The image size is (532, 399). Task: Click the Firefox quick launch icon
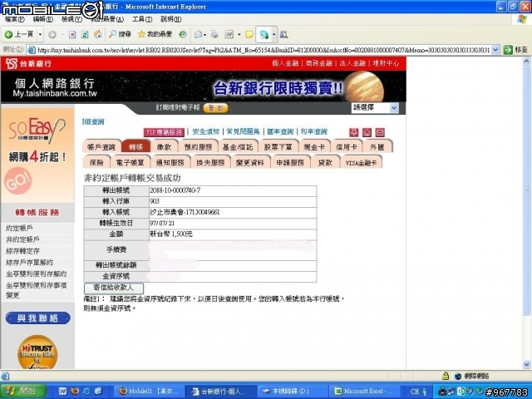click(x=75, y=392)
